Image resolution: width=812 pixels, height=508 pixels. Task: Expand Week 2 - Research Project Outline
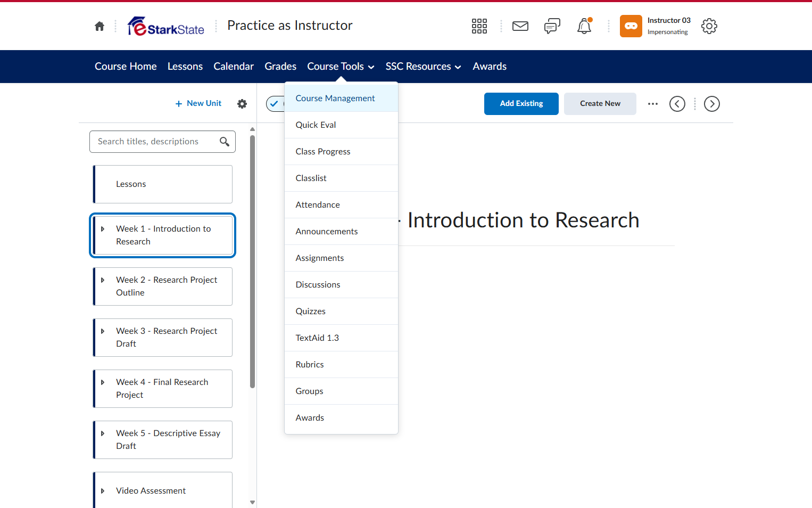point(103,280)
